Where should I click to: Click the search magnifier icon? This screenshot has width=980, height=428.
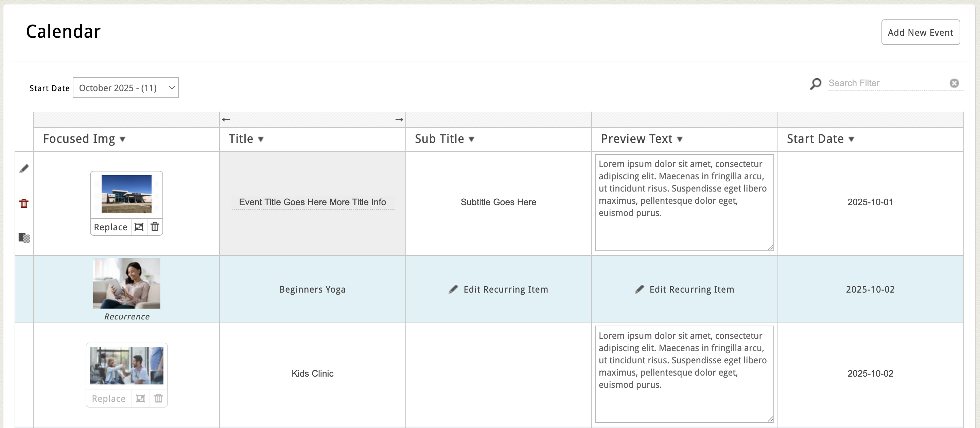point(815,83)
